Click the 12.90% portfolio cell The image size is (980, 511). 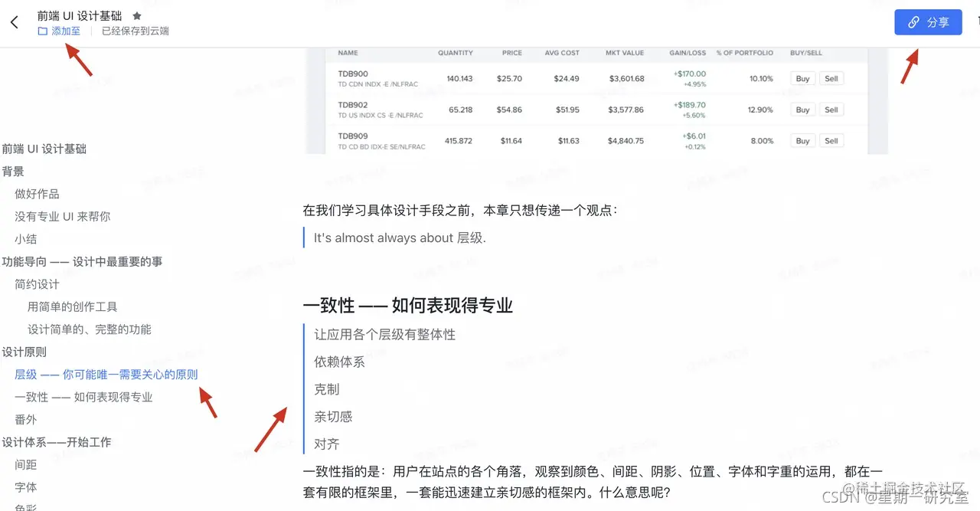point(760,110)
